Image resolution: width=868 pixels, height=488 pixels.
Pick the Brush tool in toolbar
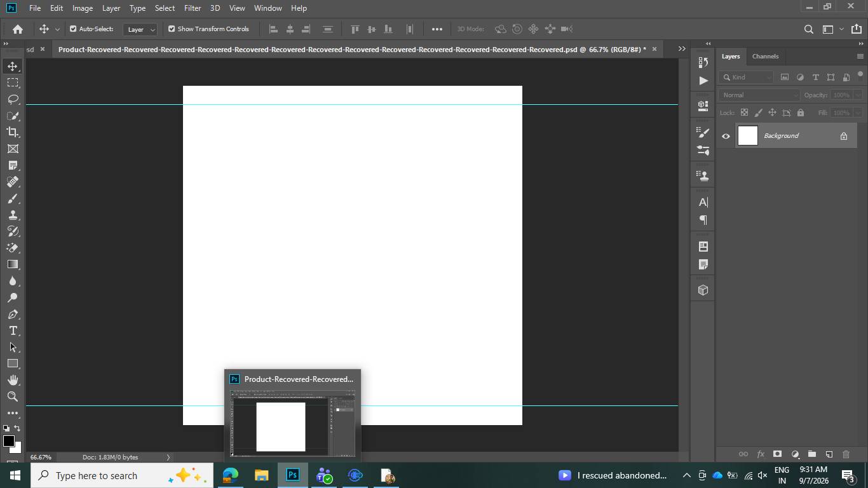pyautogui.click(x=13, y=198)
